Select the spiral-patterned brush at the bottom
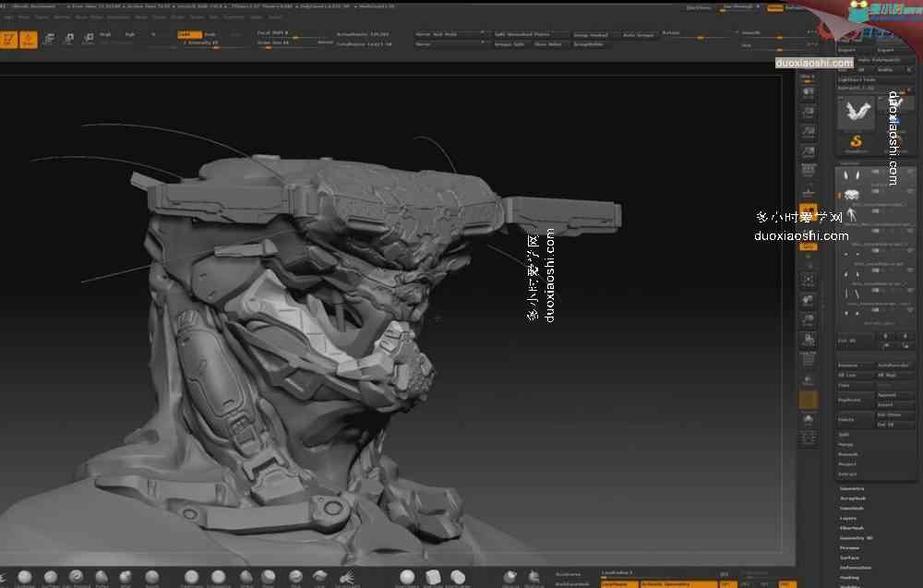 [76, 577]
